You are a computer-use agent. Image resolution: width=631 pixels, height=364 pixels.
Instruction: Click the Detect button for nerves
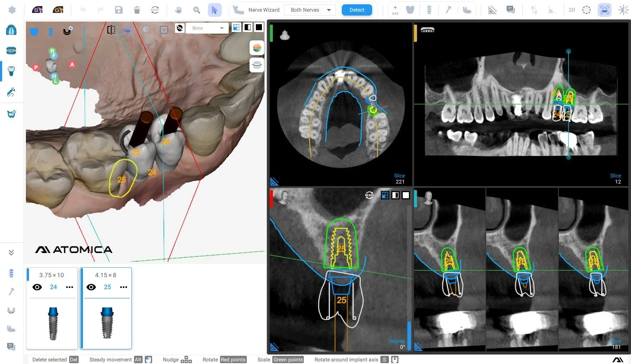coord(357,9)
